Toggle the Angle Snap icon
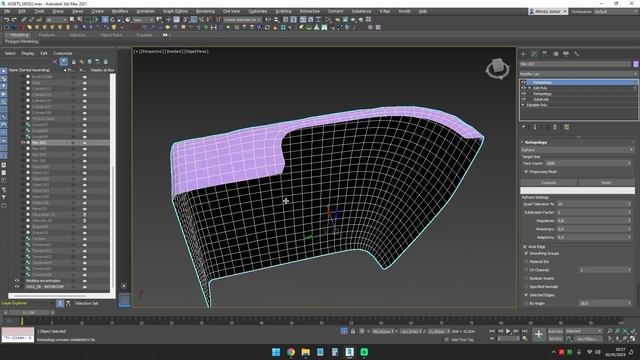This screenshot has width=640, height=360. pyautogui.click(x=193, y=20)
